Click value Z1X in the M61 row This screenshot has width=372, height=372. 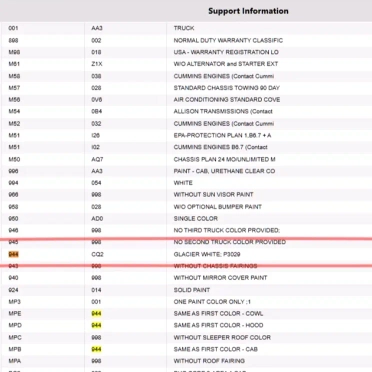pos(97,64)
